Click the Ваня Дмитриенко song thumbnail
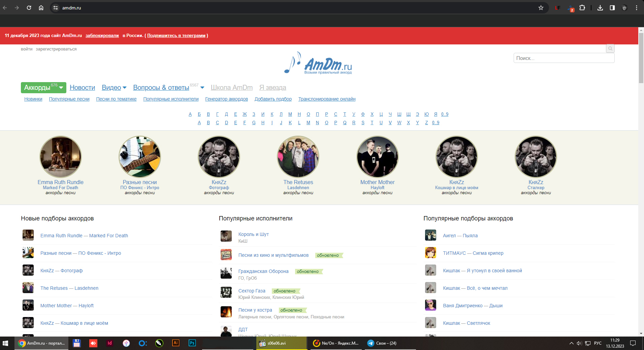 click(430, 305)
